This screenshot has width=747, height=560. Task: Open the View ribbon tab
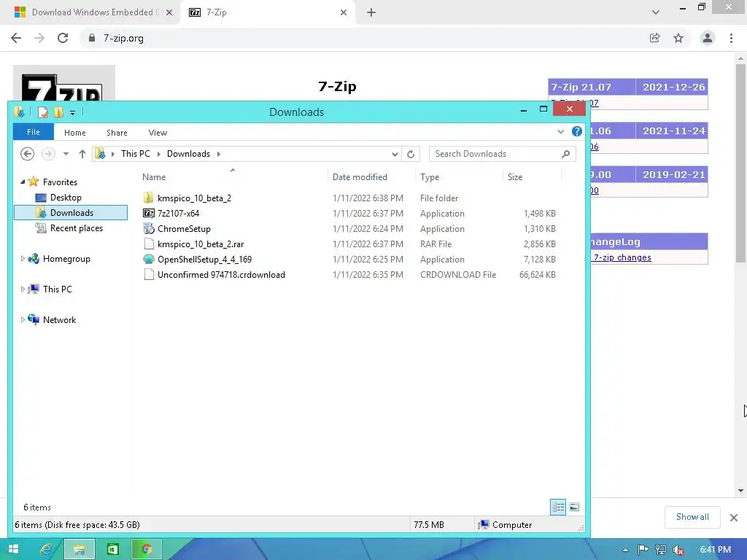coord(158,133)
